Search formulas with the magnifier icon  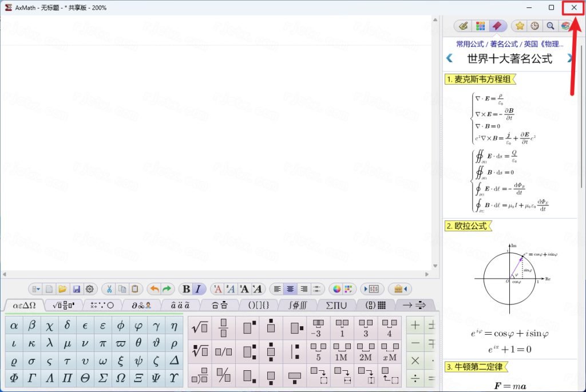pos(550,26)
